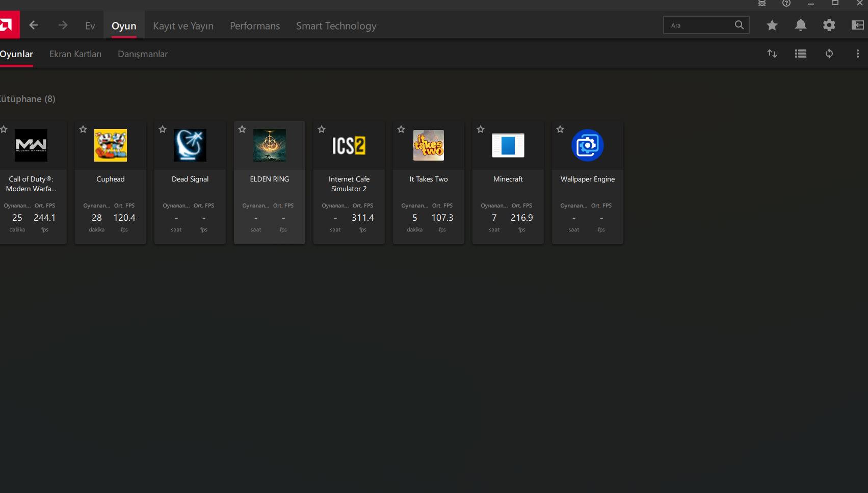Toggle the sidebar panel icon
Viewport: 868px width, 493px height.
point(858,25)
